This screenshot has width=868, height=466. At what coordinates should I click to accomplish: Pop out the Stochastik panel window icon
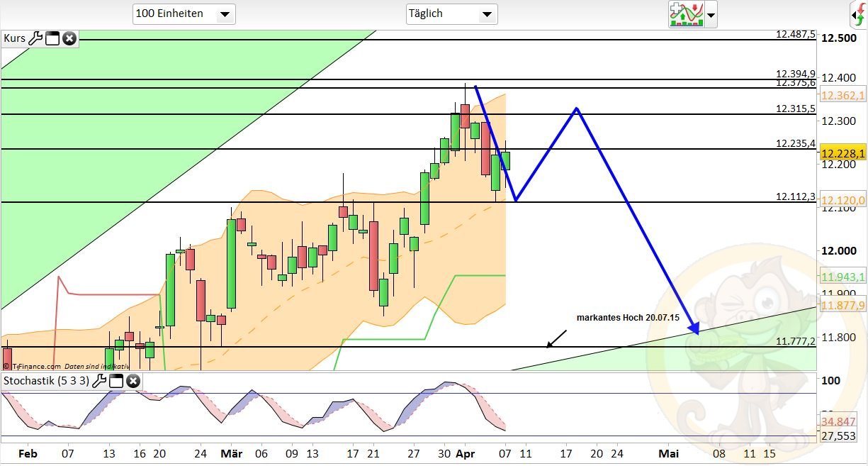point(116,382)
